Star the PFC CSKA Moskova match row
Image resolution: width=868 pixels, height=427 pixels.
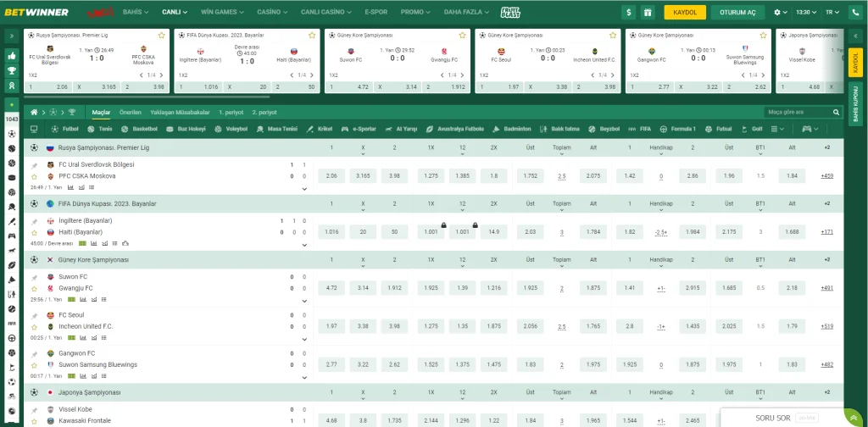34,176
